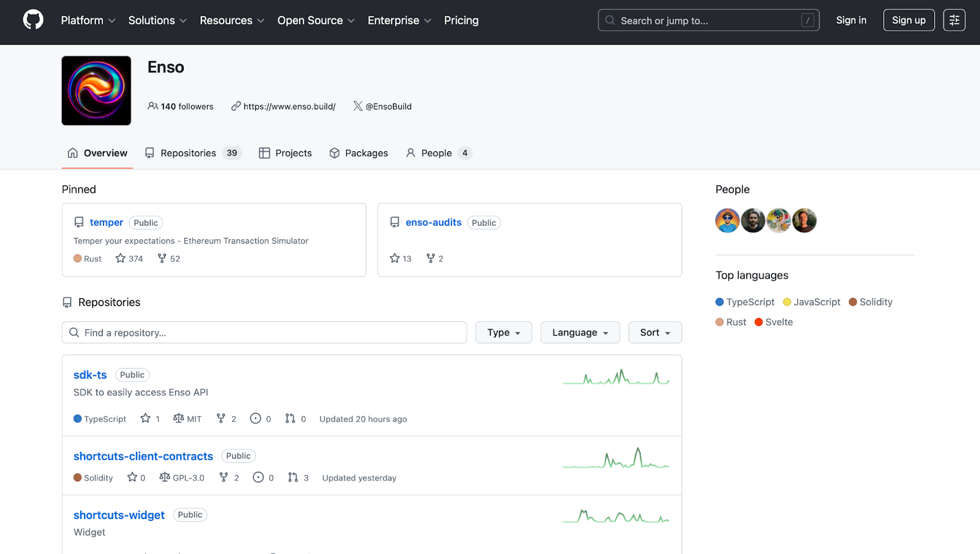Open pull requests for shortcuts-client-contracts
Screen dimensions: 980x554
click(298, 477)
